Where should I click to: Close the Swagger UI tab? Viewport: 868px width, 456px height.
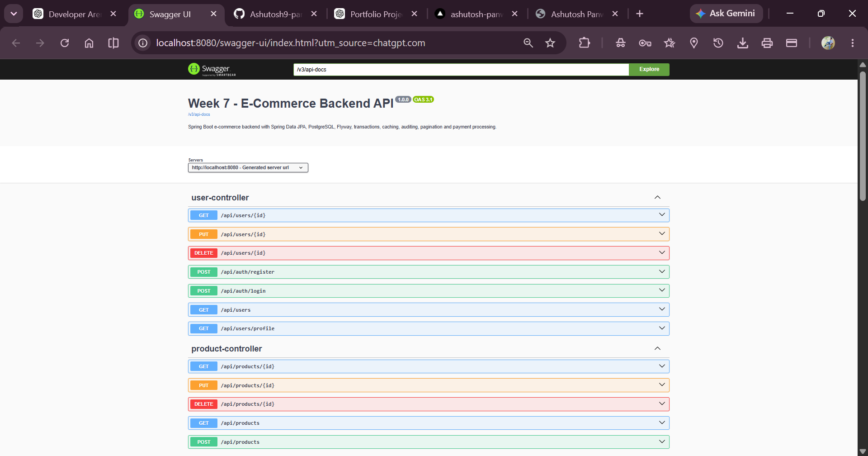click(214, 14)
